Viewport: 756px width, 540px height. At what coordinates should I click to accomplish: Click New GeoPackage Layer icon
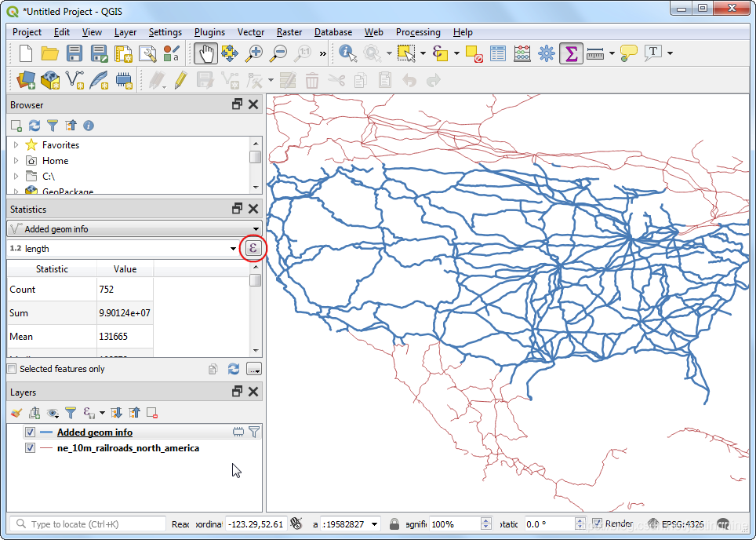click(x=50, y=80)
